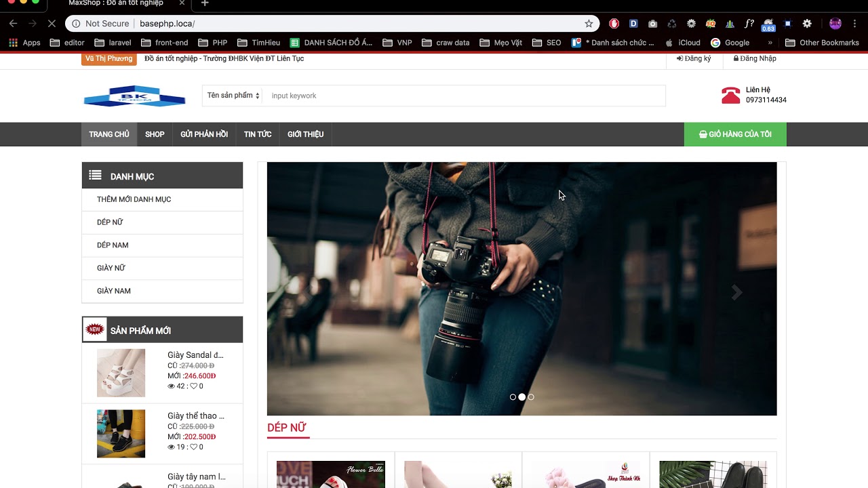The image size is (868, 488).
Task: Click the browser address bar URL
Action: tap(167, 24)
